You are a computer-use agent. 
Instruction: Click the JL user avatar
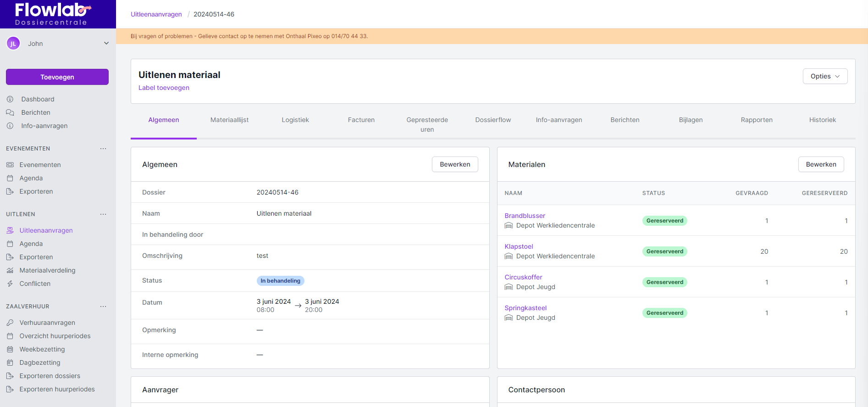(x=13, y=44)
